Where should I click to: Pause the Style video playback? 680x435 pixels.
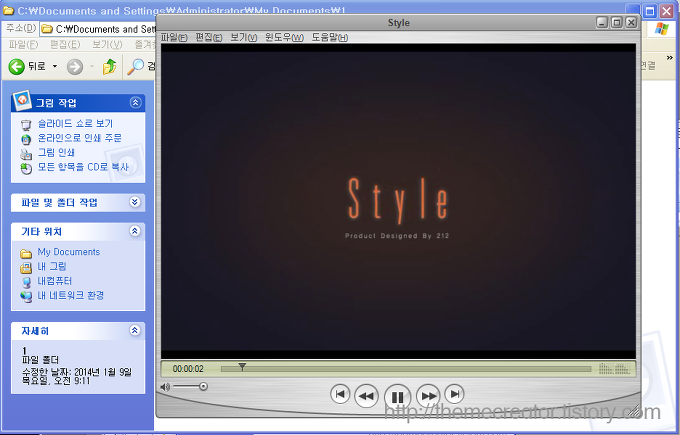[397, 397]
